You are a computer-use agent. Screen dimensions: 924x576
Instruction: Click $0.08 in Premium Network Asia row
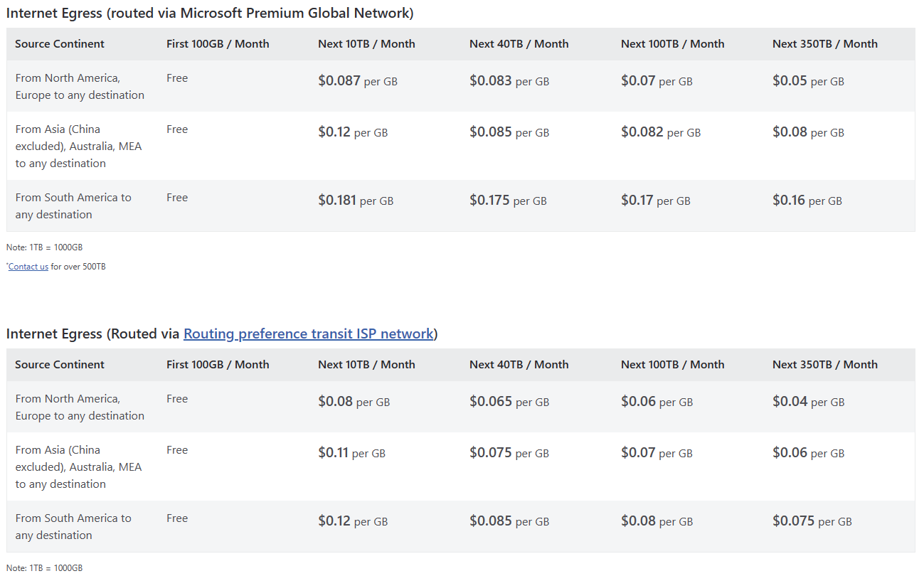[808, 132]
